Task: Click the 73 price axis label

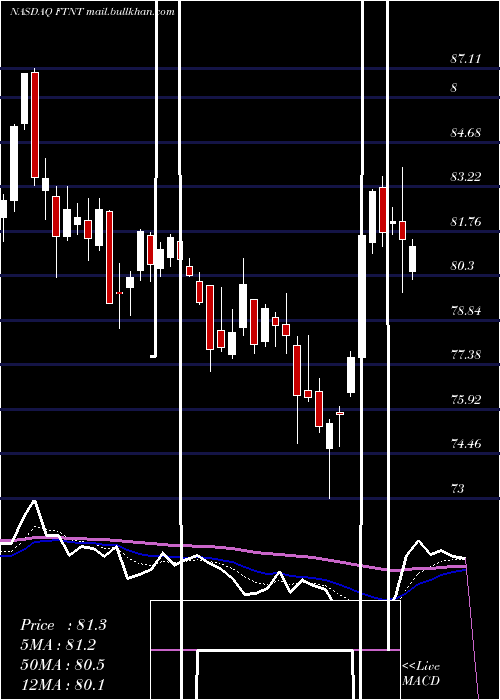Action: point(458,488)
